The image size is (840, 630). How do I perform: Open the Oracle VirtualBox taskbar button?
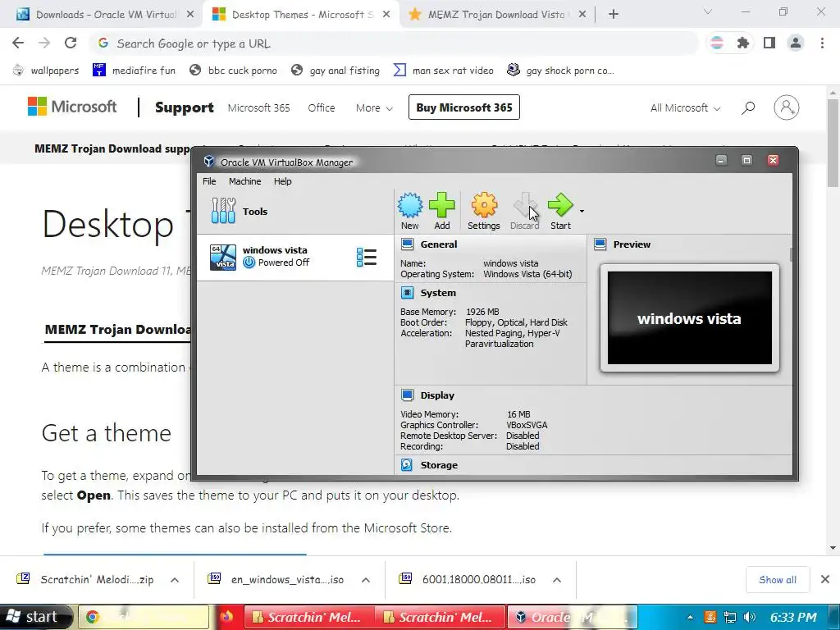click(x=572, y=617)
